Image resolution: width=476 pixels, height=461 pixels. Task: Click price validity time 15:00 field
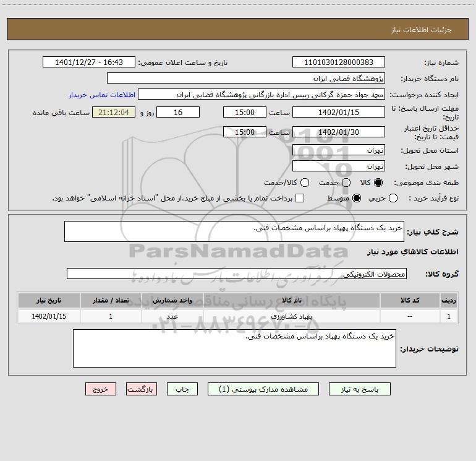click(245, 132)
